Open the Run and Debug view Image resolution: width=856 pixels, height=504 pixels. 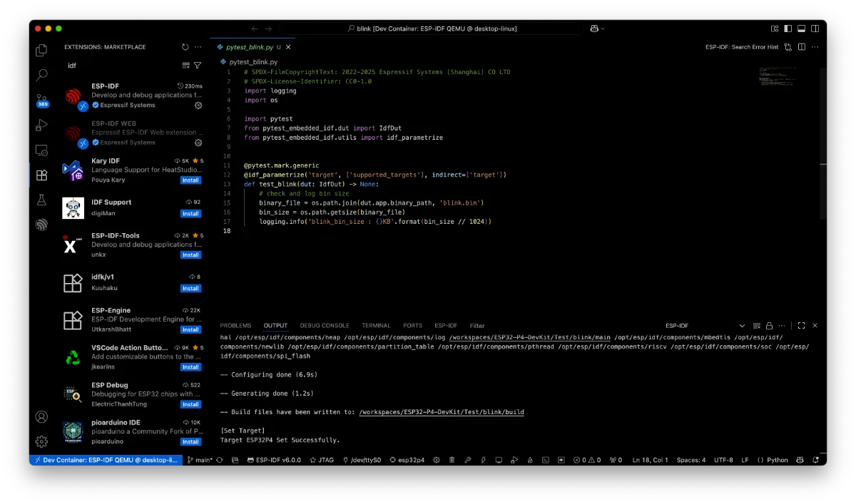click(x=41, y=125)
